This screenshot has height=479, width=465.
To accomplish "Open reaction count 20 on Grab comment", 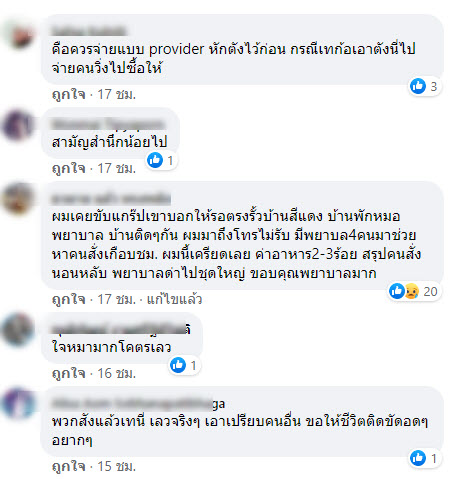I will pos(430,292).
